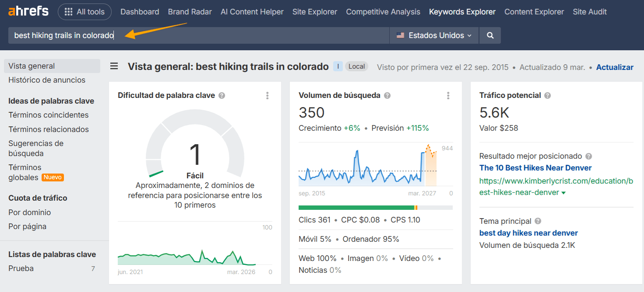Click the help icon beside Tema principal
This screenshot has width=644, height=292.
click(x=537, y=221)
